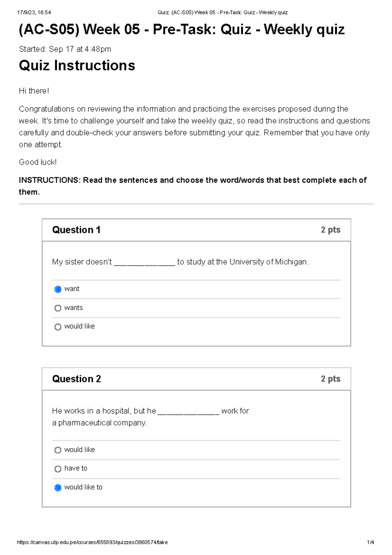Click the Quiz Instructions heading

click(77, 65)
